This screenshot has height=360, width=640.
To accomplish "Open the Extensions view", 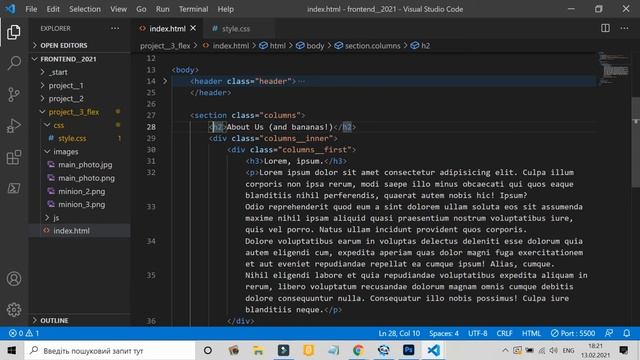I will (x=13, y=157).
